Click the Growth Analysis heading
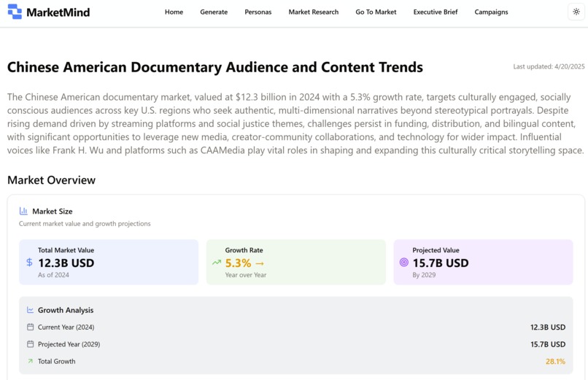 [66, 310]
